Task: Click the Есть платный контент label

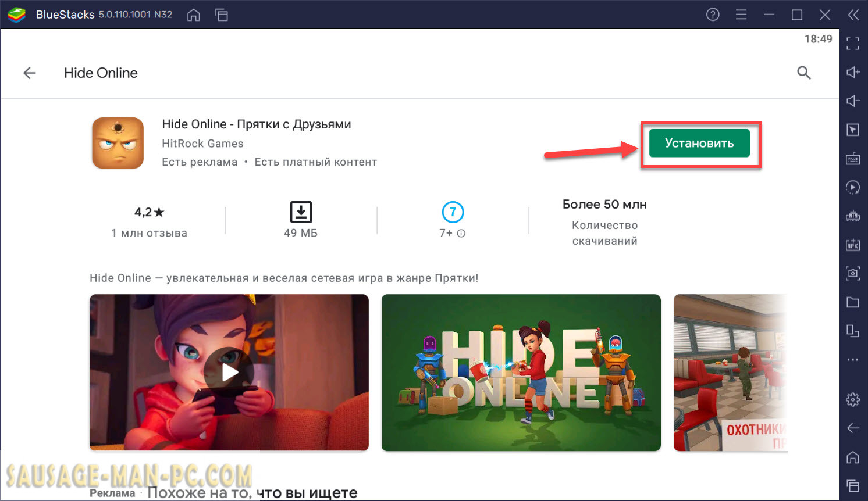Action: (x=316, y=162)
